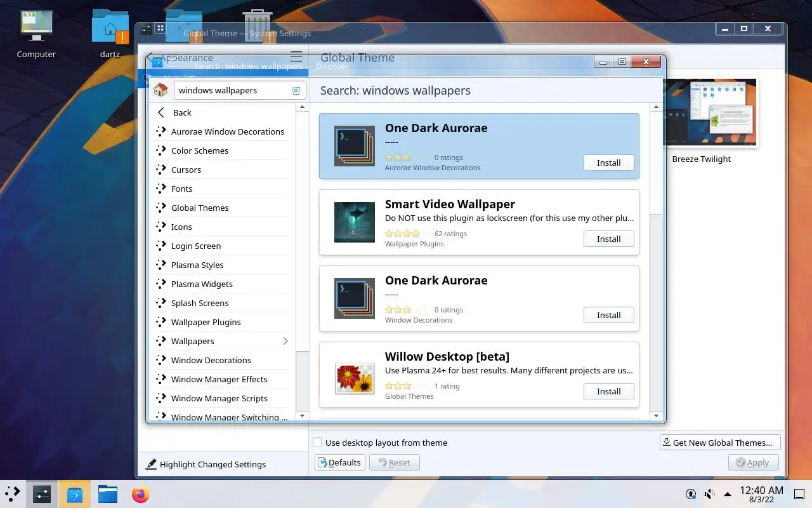
Task: Install One Dark Aurorae under Window Decorations
Action: coord(608,315)
